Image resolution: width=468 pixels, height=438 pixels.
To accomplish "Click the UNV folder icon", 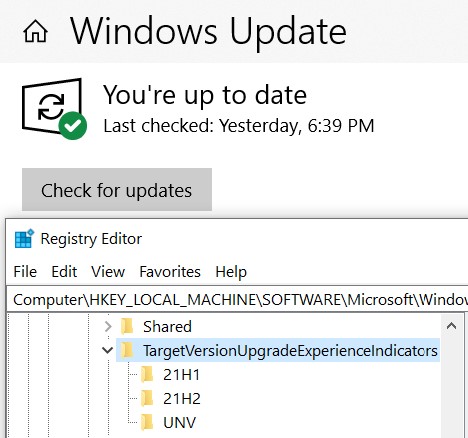I will 147,422.
